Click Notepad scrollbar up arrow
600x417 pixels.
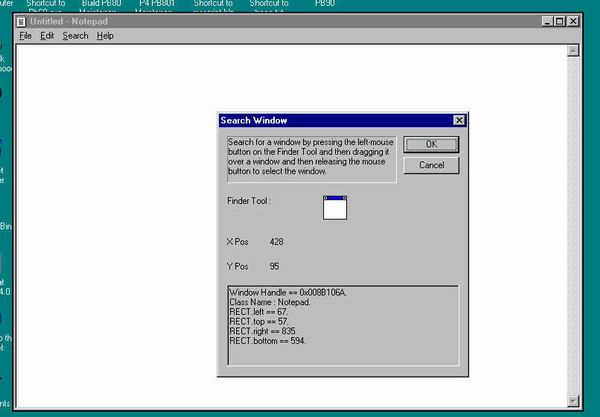coord(573,50)
